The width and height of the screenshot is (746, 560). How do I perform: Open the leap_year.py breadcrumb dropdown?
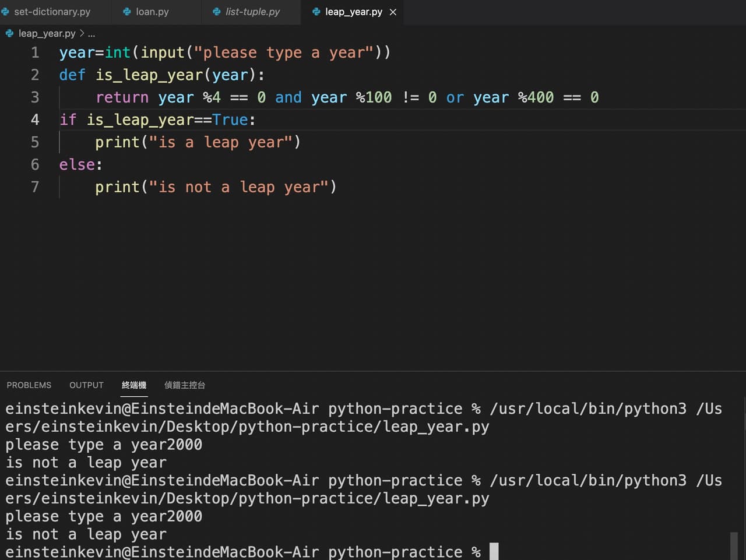coord(47,33)
